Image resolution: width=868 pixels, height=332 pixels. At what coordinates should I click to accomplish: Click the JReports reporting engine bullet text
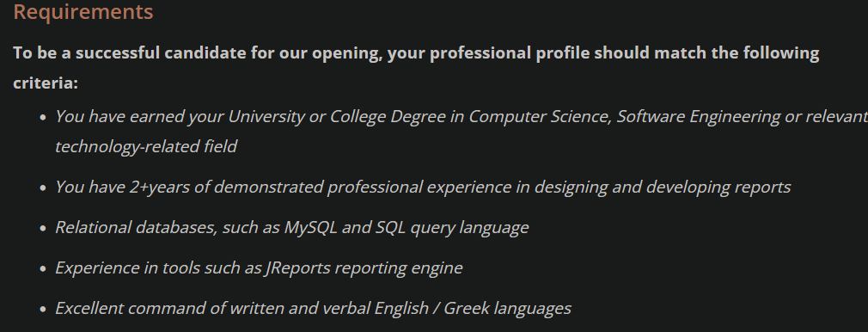click(259, 268)
